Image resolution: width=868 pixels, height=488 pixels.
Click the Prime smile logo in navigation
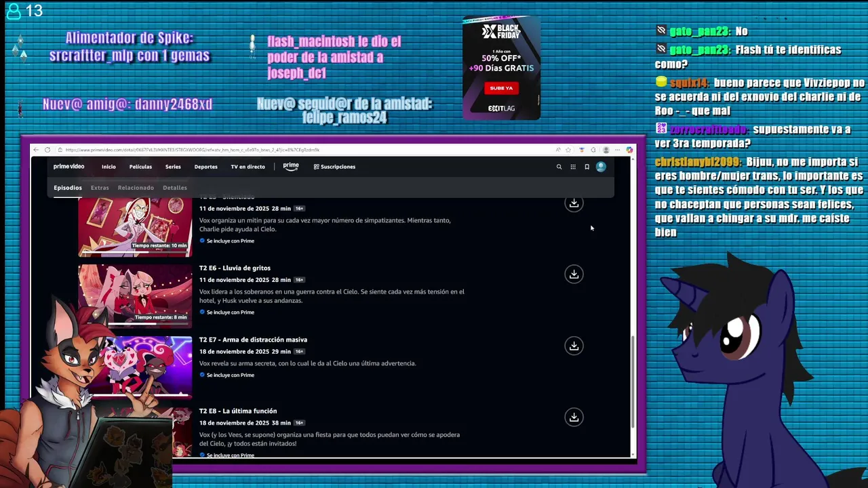291,167
